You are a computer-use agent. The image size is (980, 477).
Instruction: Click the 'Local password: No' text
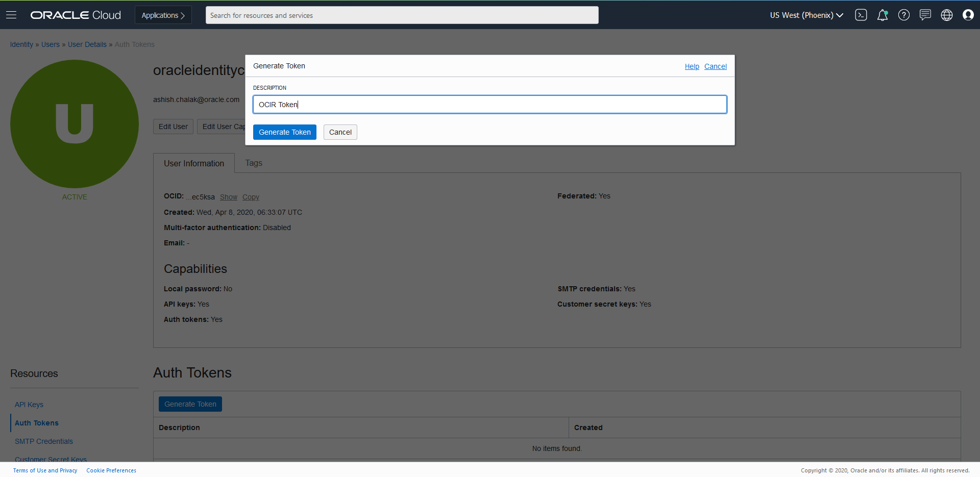point(198,289)
